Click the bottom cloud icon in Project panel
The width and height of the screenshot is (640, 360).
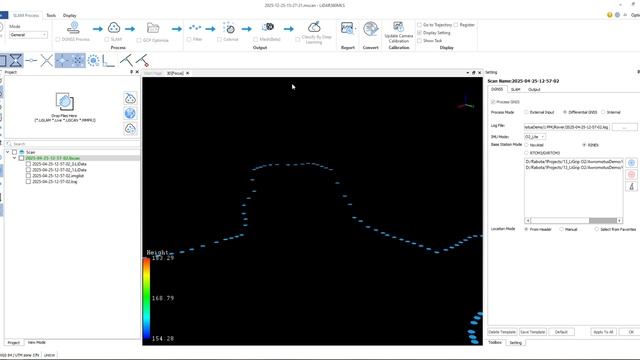click(x=130, y=129)
